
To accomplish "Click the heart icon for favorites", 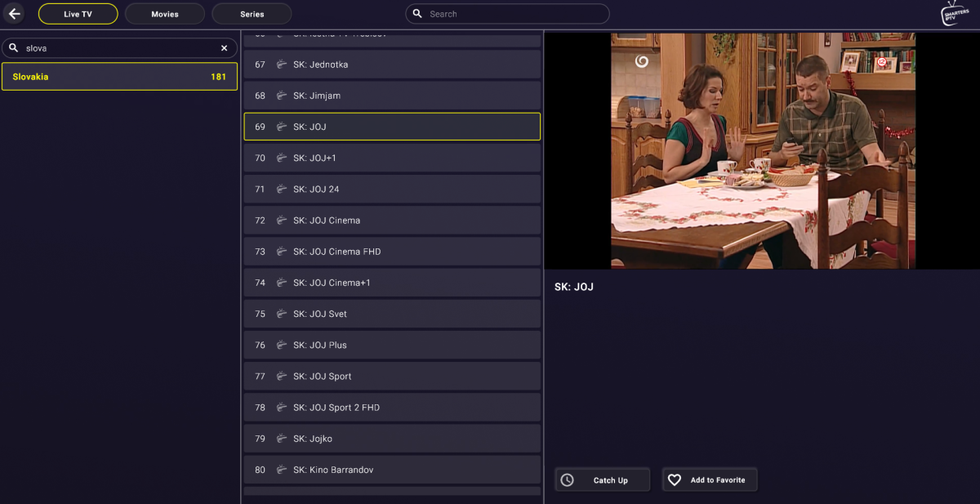I will [x=675, y=480].
